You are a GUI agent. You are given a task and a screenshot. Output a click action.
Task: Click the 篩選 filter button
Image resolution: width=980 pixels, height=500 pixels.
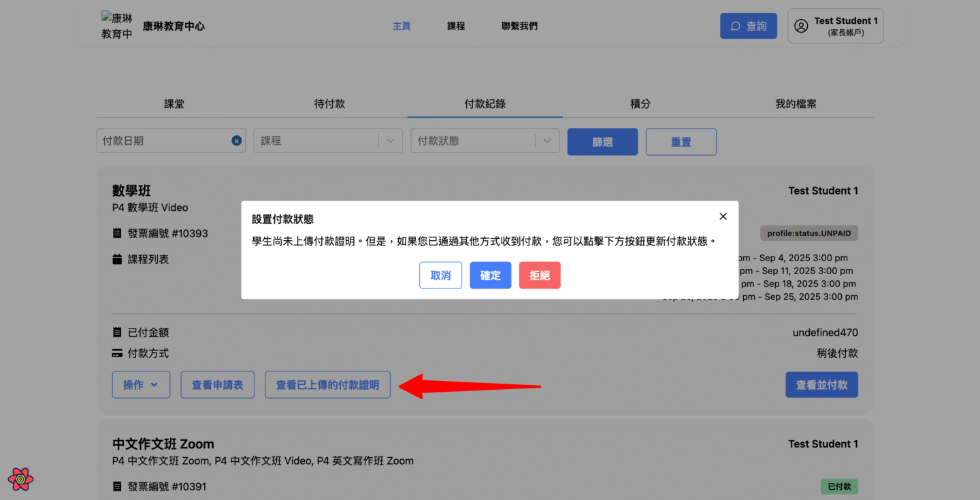click(602, 141)
